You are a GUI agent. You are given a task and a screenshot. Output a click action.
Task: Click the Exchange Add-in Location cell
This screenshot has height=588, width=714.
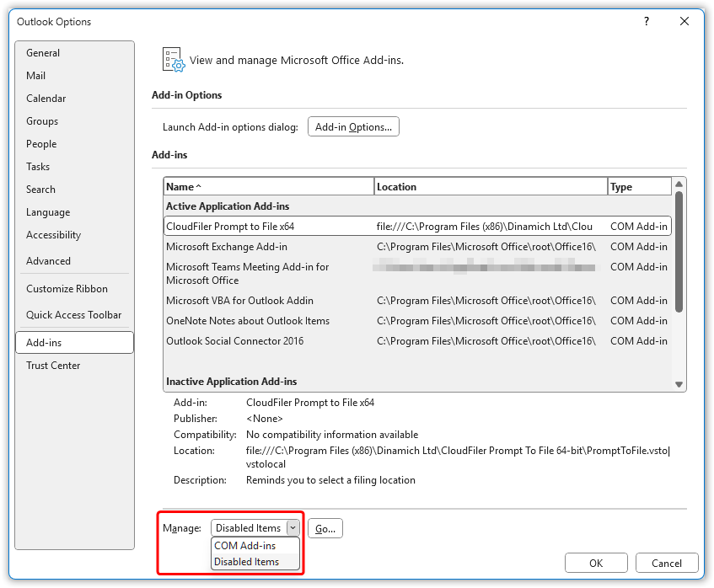[486, 247]
